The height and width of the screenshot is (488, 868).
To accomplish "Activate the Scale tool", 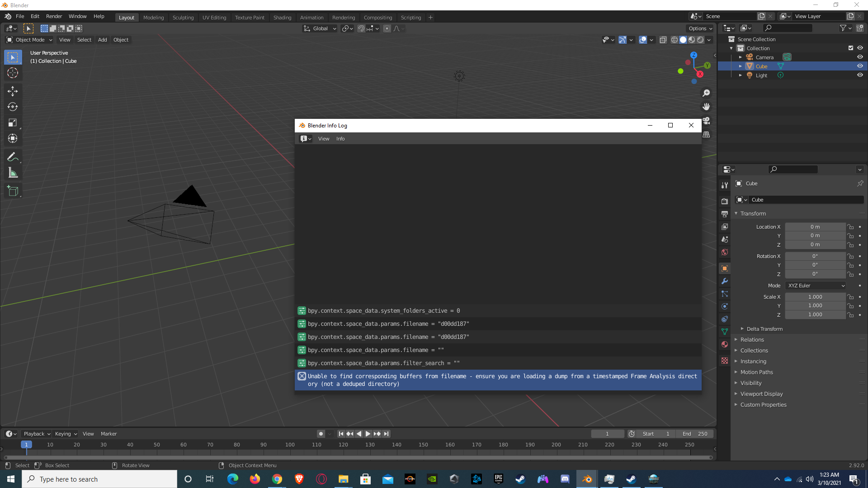I will point(13,123).
